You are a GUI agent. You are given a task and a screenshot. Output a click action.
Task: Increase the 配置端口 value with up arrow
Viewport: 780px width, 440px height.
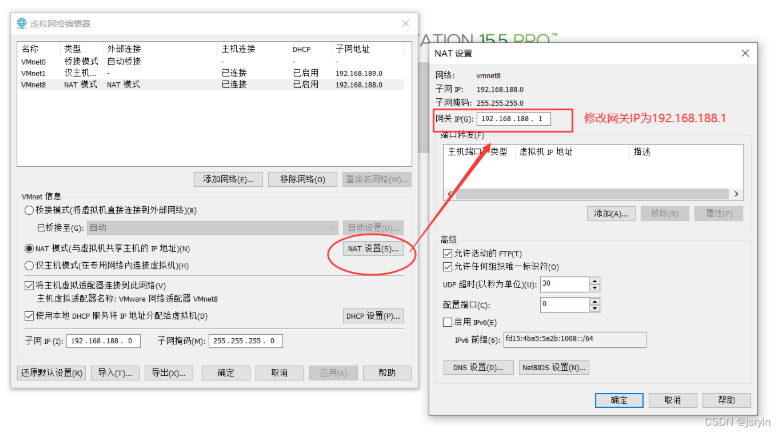595,301
